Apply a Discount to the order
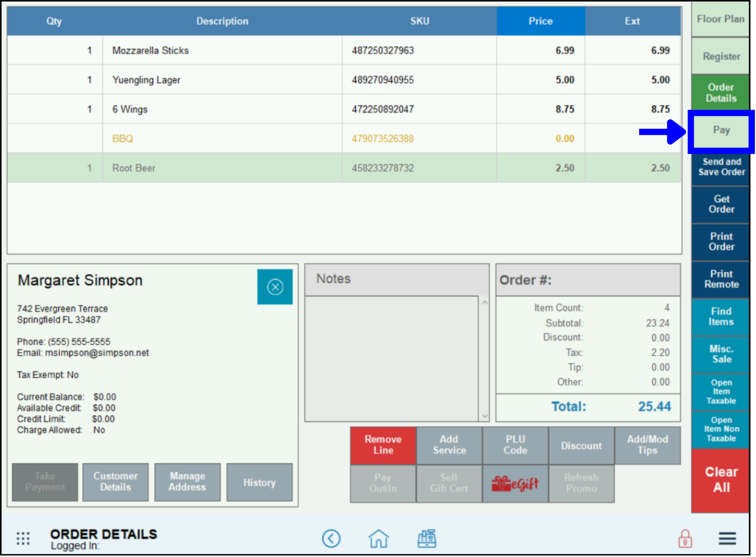756x557 pixels. click(x=581, y=445)
